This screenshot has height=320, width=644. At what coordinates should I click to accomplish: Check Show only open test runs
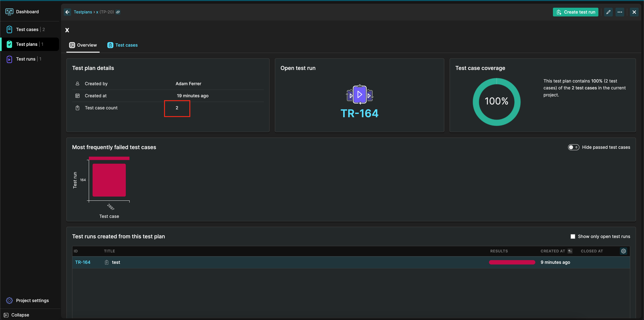[x=573, y=236]
